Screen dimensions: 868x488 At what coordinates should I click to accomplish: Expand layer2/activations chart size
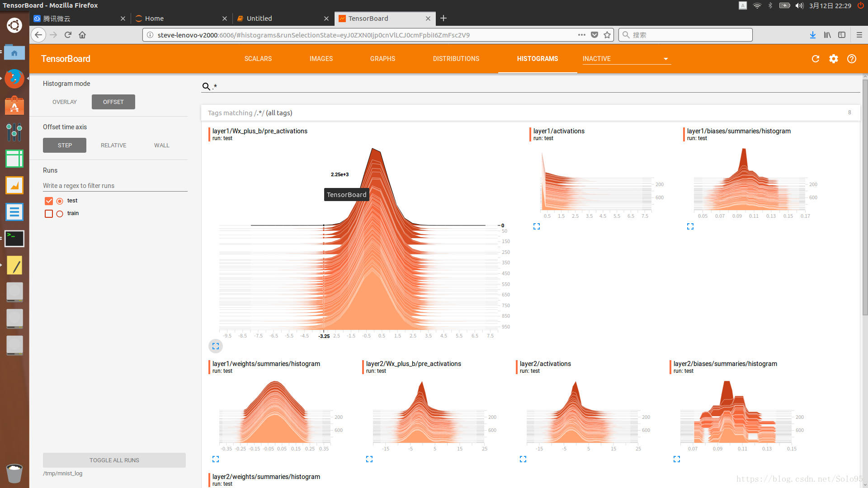pyautogui.click(x=523, y=459)
